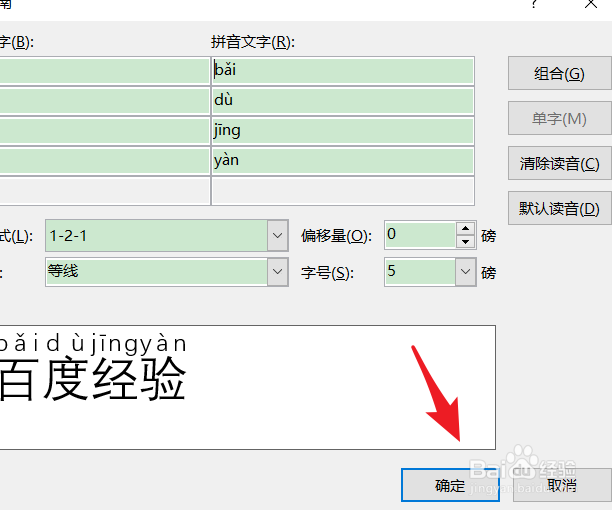Confirm with the 确定 button

450,485
